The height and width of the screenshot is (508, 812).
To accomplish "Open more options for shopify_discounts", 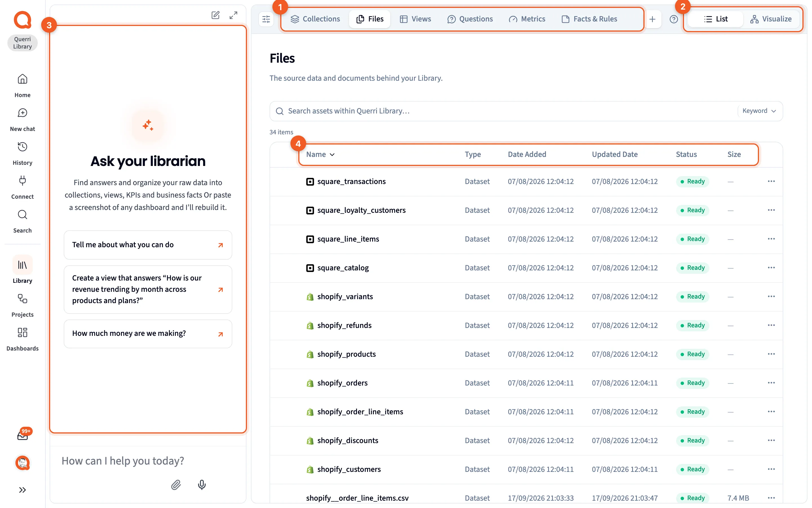I will [x=771, y=441].
